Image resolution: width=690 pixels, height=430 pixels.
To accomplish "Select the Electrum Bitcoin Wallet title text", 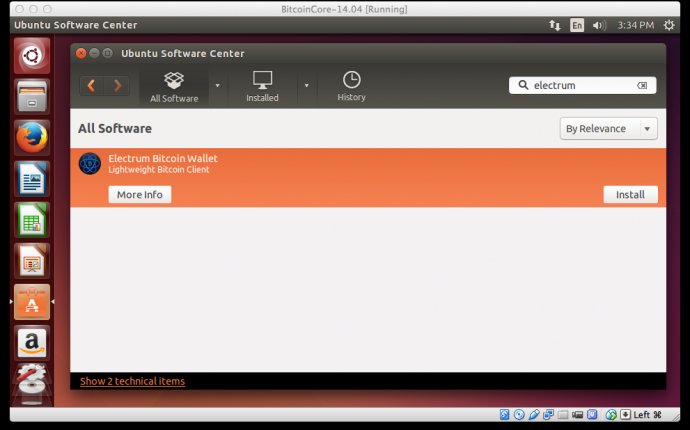I will [x=163, y=158].
